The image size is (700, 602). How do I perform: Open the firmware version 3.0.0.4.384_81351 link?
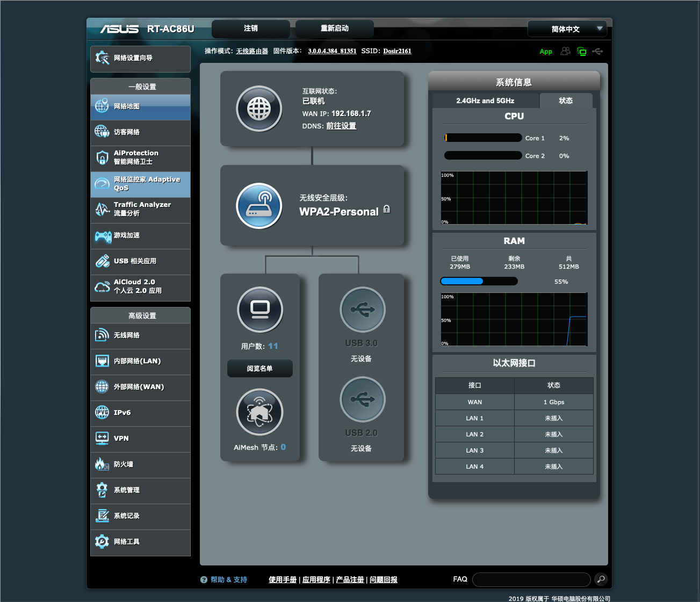pyautogui.click(x=332, y=51)
